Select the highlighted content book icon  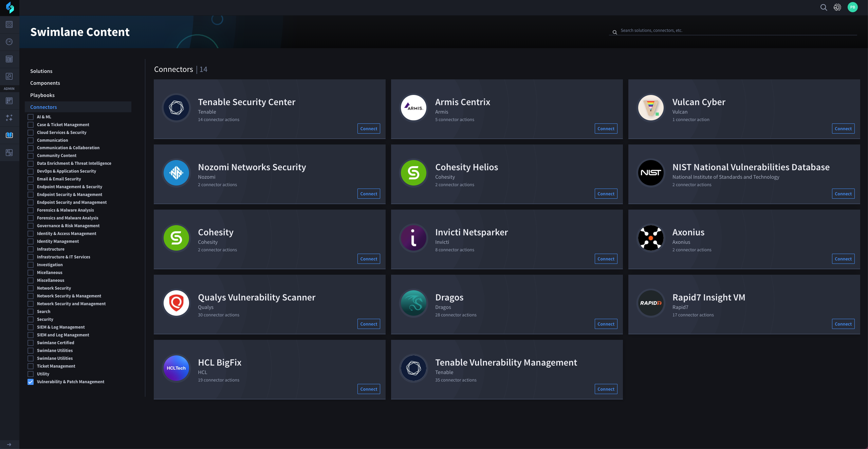[x=9, y=135]
